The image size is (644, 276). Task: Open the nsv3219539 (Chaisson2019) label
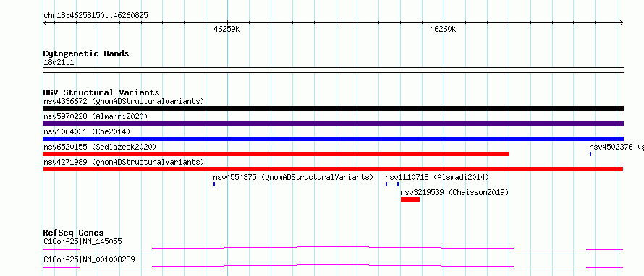coord(454,192)
